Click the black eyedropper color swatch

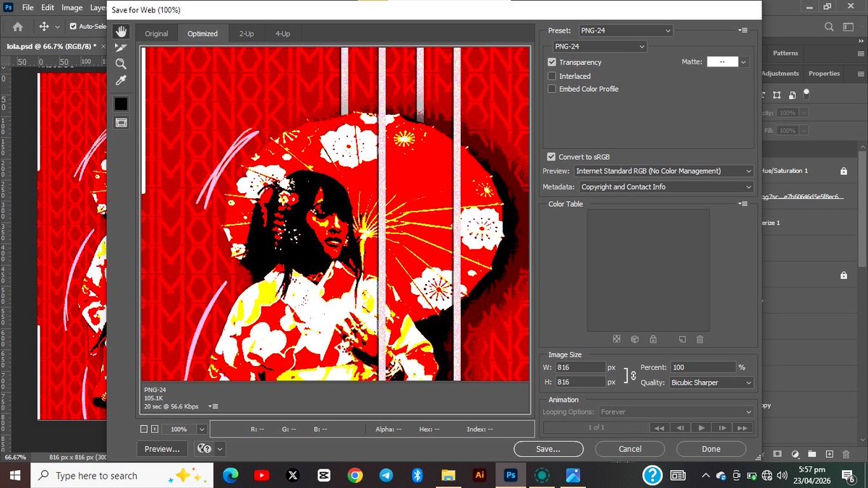tap(121, 103)
